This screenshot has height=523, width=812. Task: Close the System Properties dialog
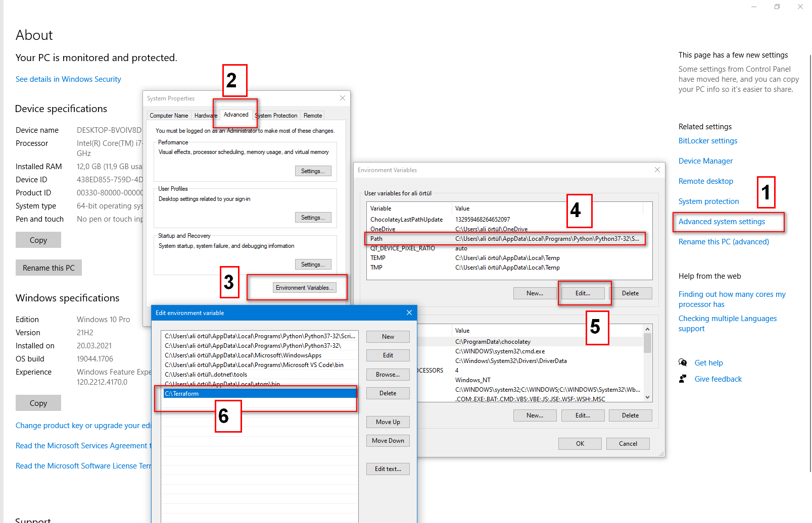(x=343, y=98)
